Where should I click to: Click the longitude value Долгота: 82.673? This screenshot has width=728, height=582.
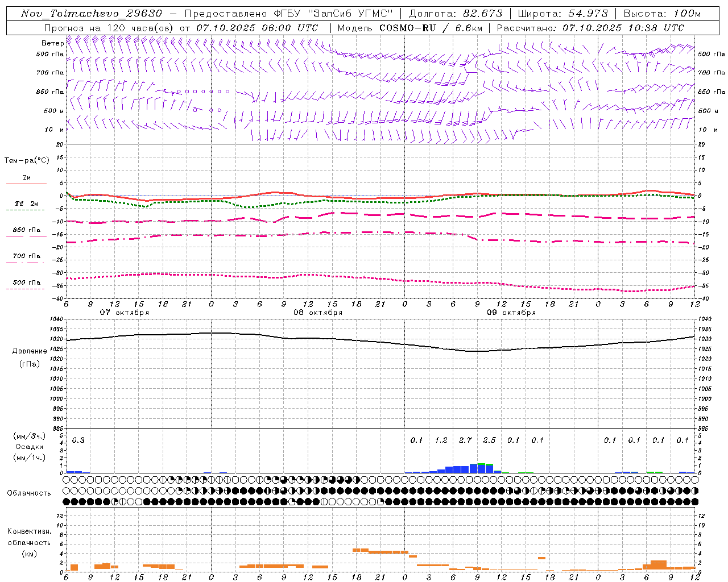coord(456,14)
